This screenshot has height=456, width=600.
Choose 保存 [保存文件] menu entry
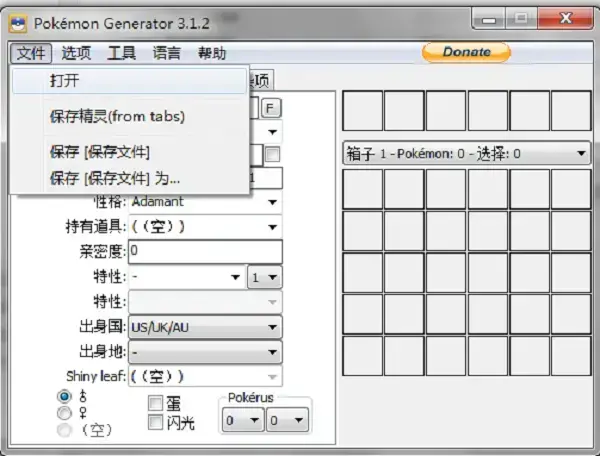tap(129, 152)
